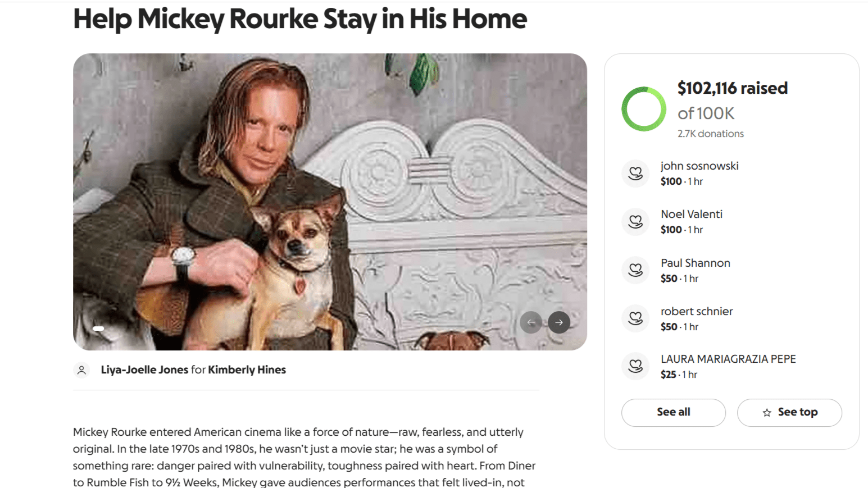Click the heart icon beside Paul Shannon
Viewport: 868px width, 488px height.
pos(635,270)
